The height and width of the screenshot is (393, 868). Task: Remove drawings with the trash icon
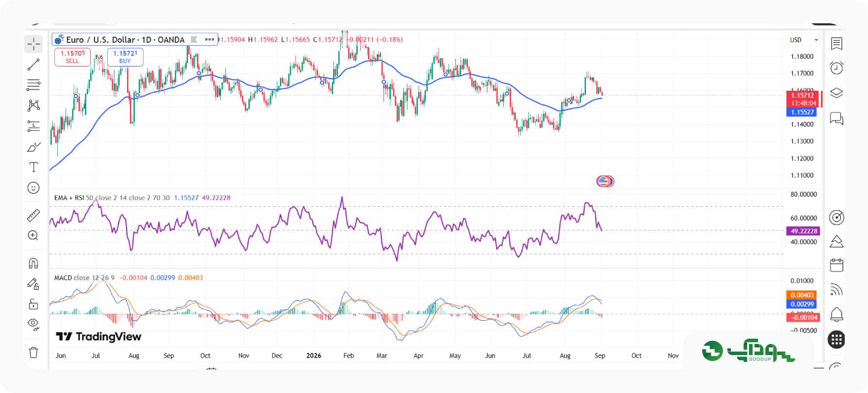[33, 352]
